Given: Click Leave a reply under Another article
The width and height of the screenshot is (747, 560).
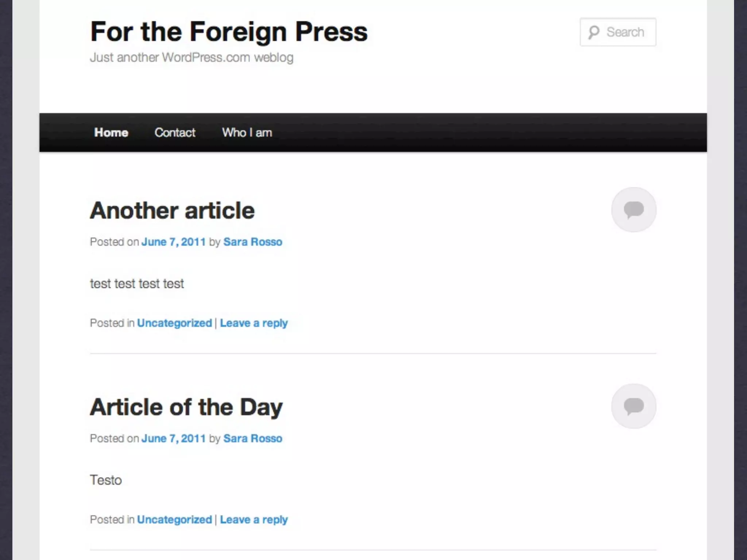Looking at the screenshot, I should [x=253, y=323].
